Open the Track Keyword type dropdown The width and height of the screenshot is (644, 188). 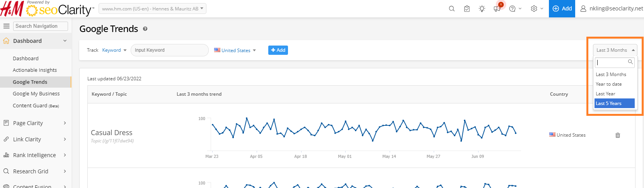pos(114,50)
